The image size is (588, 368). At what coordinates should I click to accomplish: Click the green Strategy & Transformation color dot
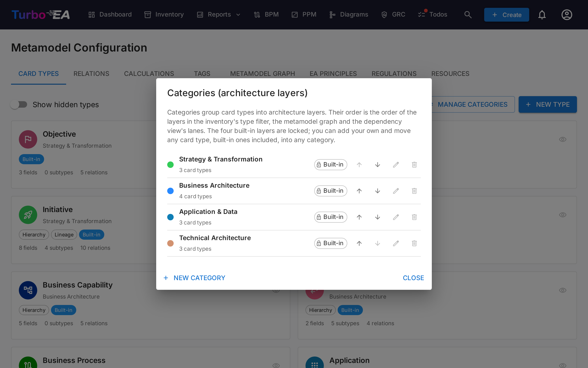point(170,165)
